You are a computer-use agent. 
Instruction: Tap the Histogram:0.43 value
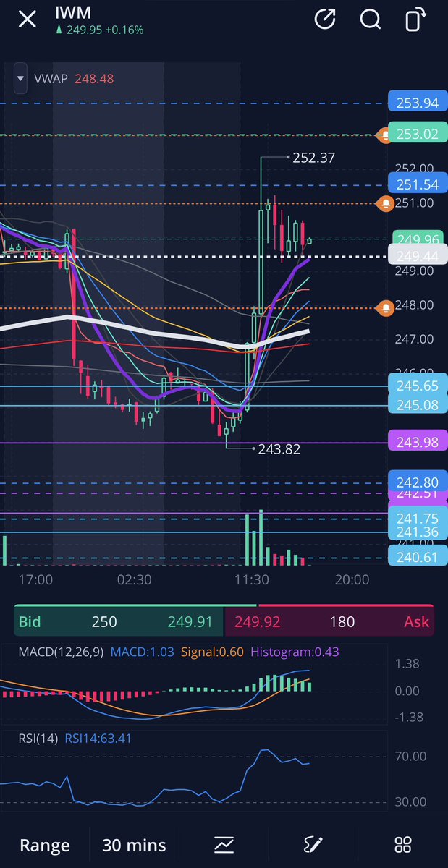click(x=295, y=652)
